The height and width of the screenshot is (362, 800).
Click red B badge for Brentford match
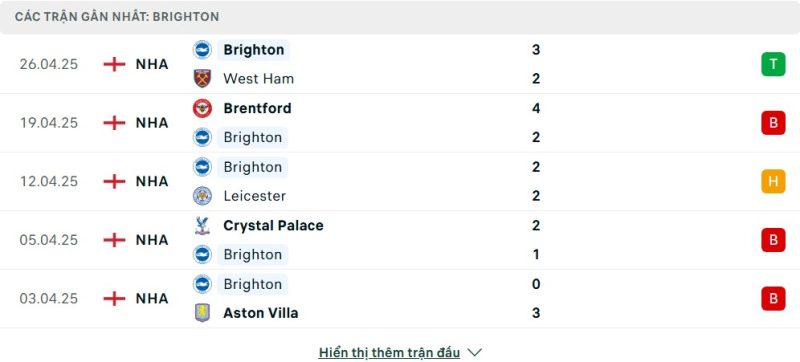point(773,123)
